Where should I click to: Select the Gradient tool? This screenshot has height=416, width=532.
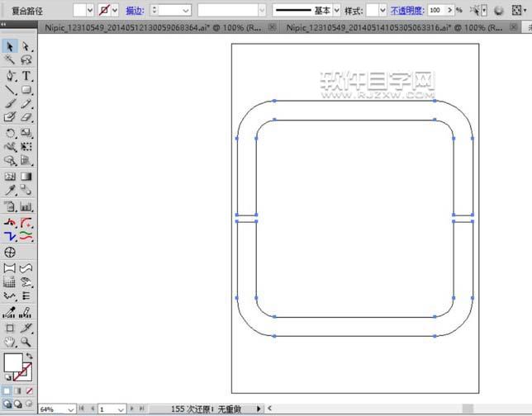click(26, 177)
